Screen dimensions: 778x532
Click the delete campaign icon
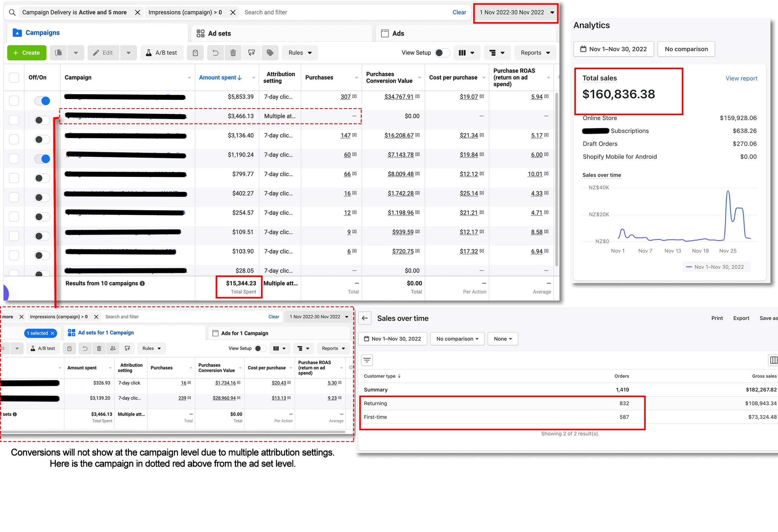pyautogui.click(x=233, y=52)
